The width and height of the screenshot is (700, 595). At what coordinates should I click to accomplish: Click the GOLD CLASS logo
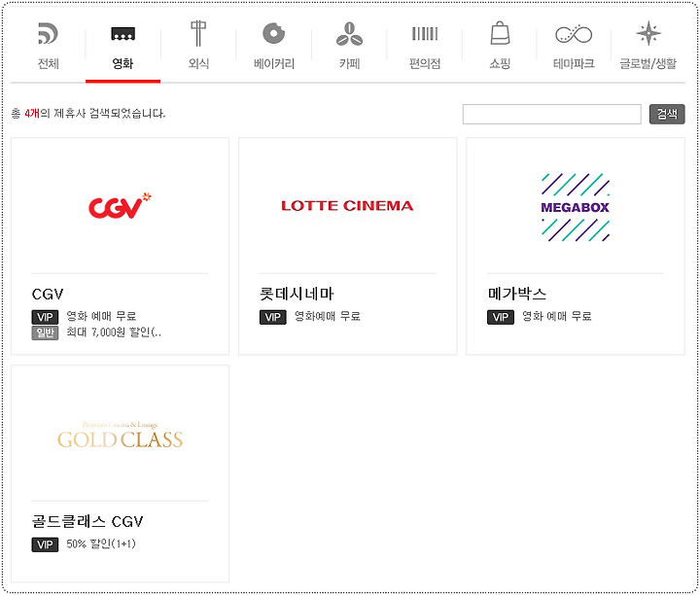pos(120,436)
